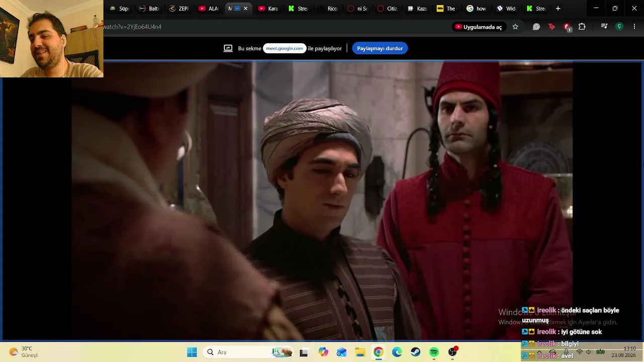Viewport: 644px width, 362px height.
Task: Click 'Paylaşmayı durdur' to stop sharing
Action: [380, 48]
